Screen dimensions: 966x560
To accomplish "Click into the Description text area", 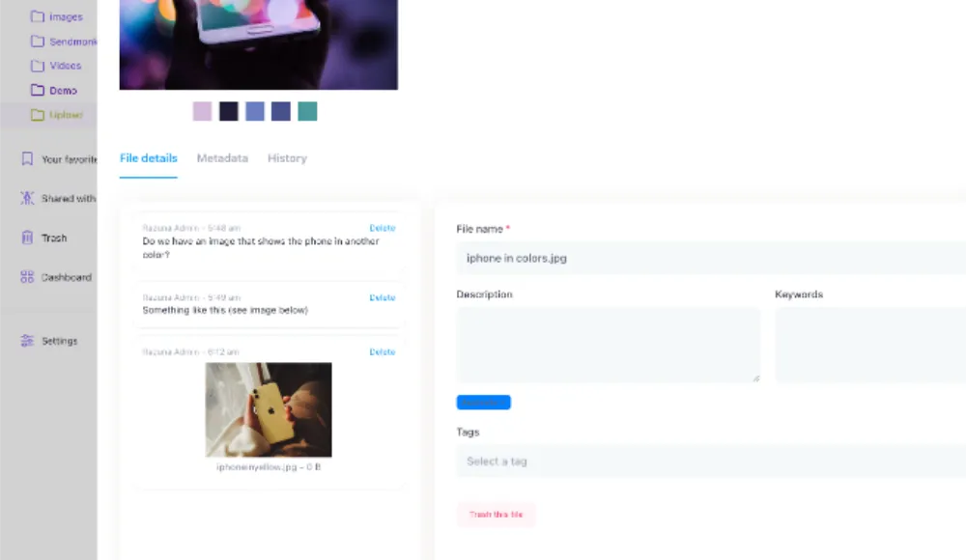I will tap(608, 345).
